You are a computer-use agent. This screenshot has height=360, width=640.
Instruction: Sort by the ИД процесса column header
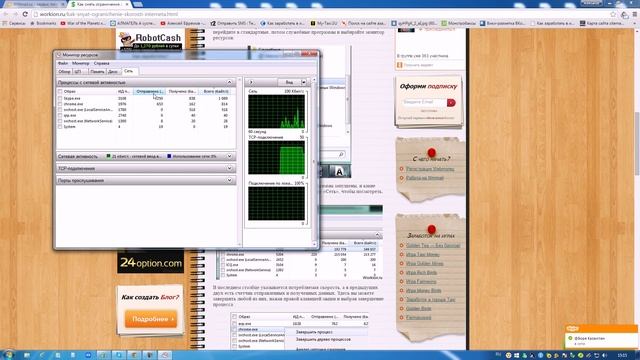124,91
